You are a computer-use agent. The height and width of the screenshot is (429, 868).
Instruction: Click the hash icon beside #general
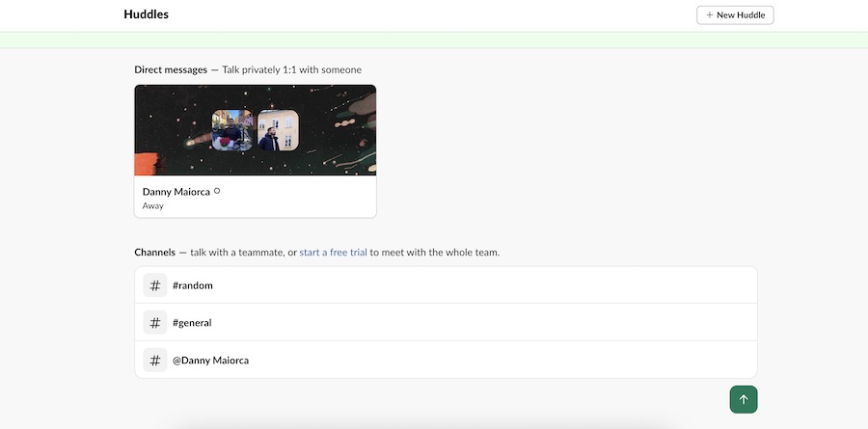155,322
